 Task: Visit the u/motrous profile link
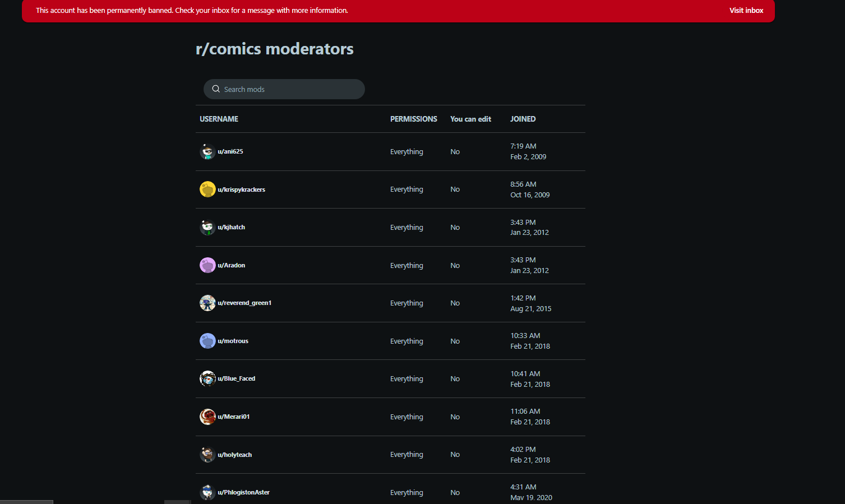[x=233, y=341]
